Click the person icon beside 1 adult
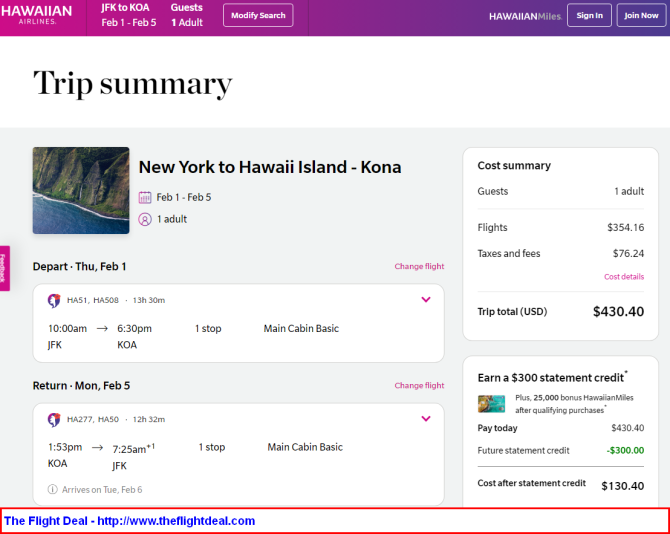The width and height of the screenshot is (670, 534). click(x=145, y=220)
